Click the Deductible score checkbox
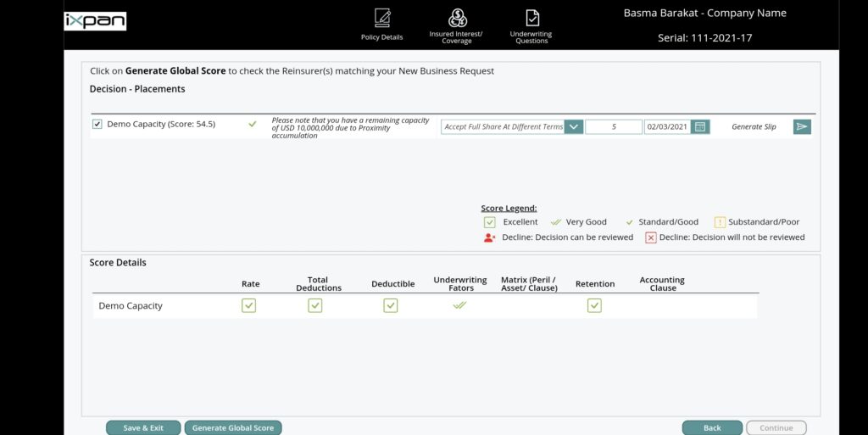The image size is (868, 435). click(x=391, y=305)
